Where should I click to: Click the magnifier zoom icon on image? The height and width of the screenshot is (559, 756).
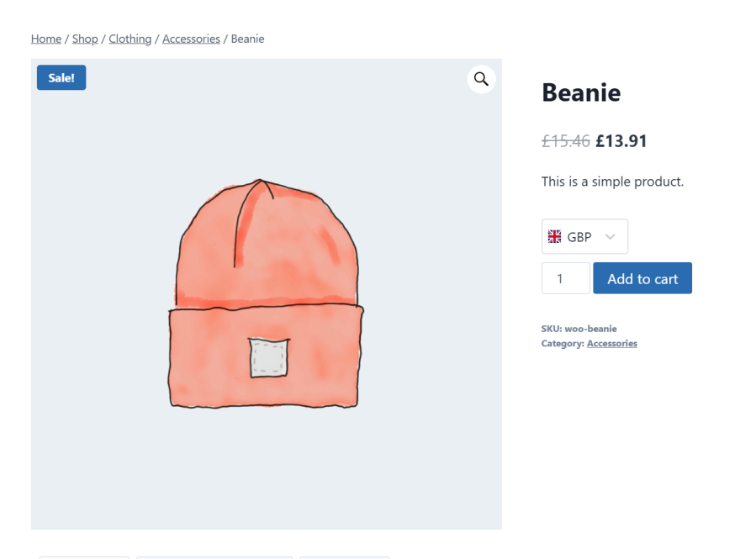coord(481,79)
